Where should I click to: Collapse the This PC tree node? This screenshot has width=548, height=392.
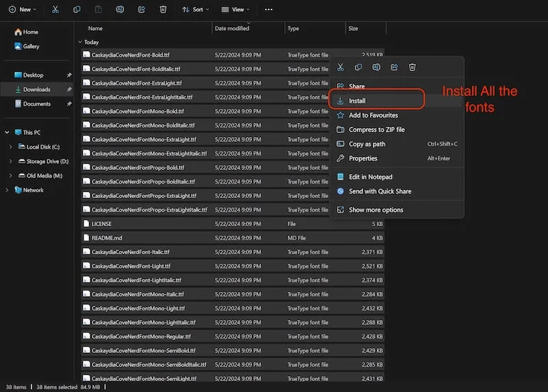[7, 132]
